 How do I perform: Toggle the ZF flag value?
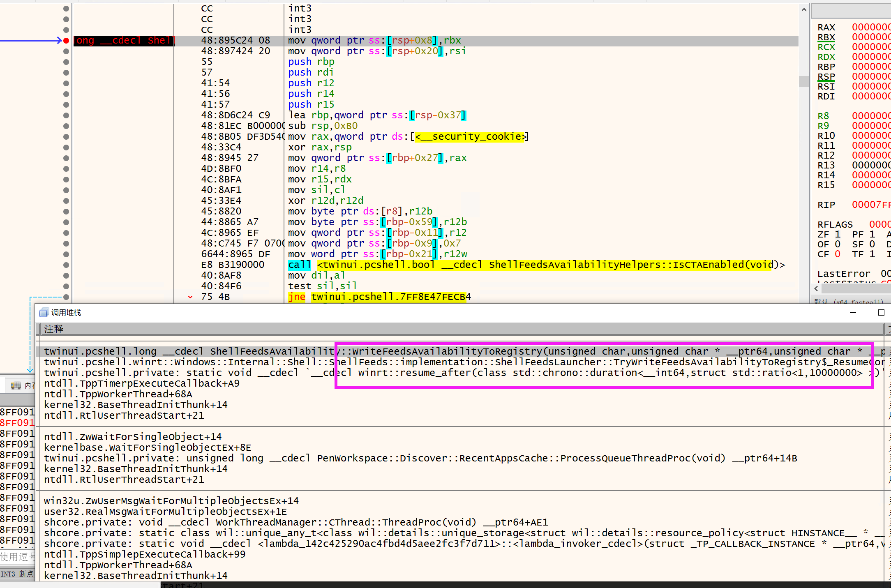click(838, 234)
